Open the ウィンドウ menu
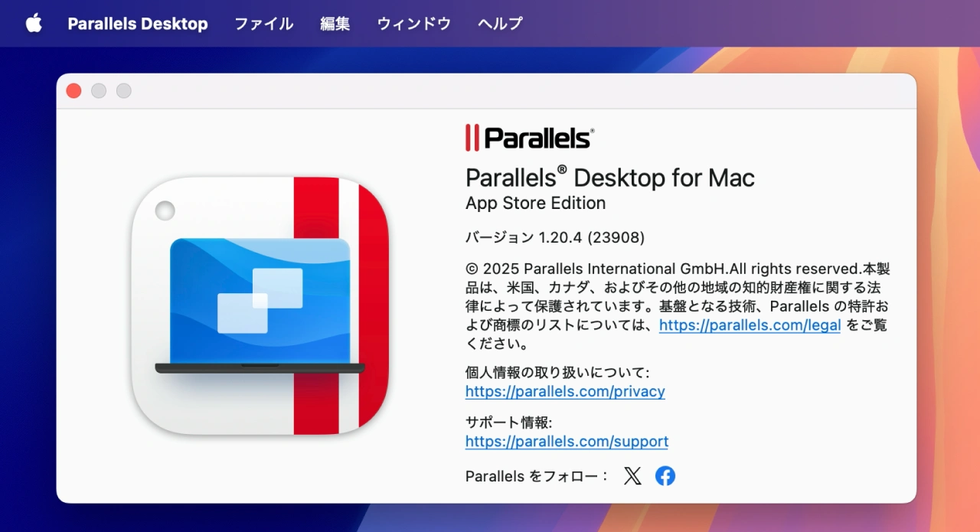The height and width of the screenshot is (532, 980). click(x=413, y=24)
